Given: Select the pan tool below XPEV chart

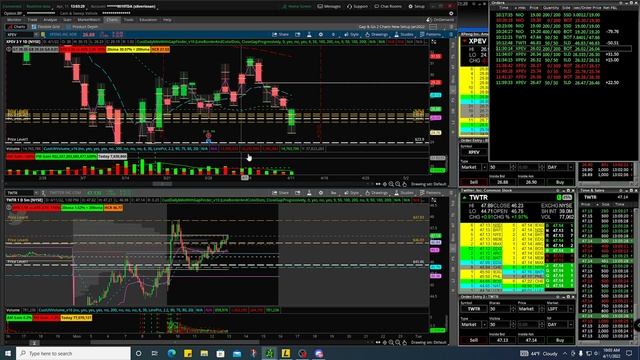Looking at the screenshot, I should [404, 184].
